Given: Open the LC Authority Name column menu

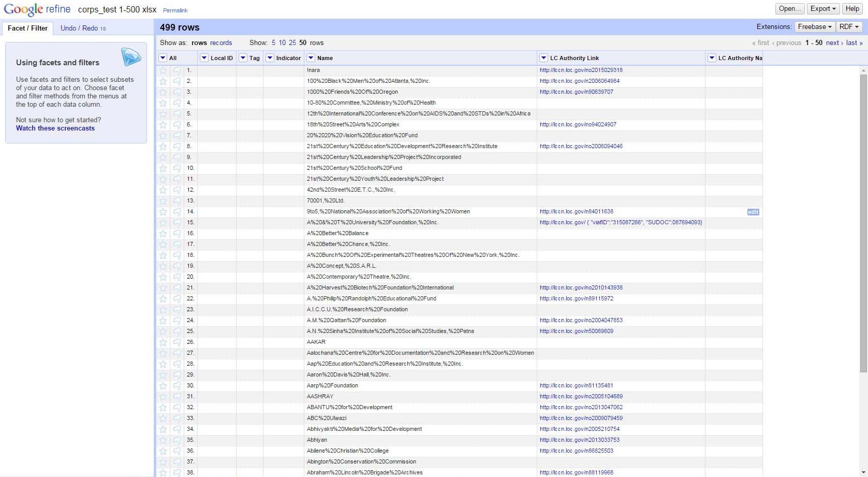Looking at the screenshot, I should [x=712, y=58].
